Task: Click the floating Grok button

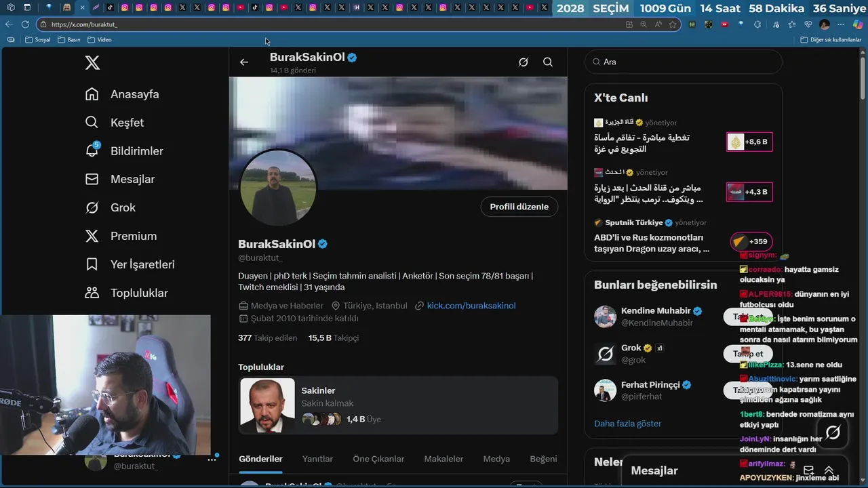Action: [x=833, y=432]
